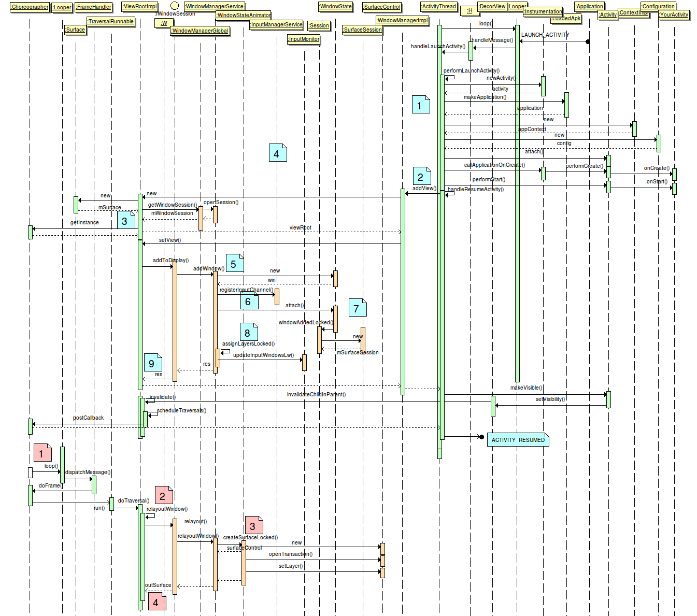The width and height of the screenshot is (697, 616).
Task: Click the :YourActivity lifeline box
Action: click(x=674, y=15)
